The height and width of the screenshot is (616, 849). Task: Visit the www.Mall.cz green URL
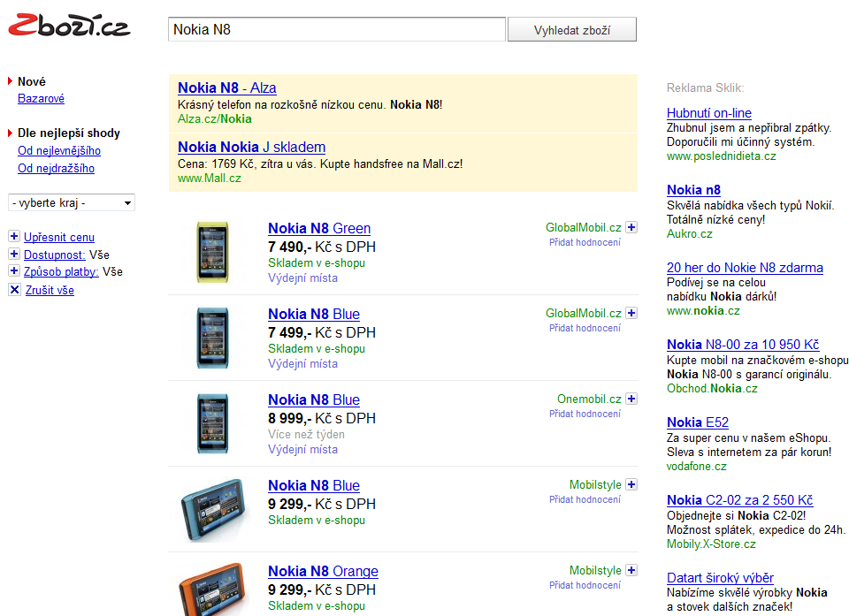pos(210,179)
